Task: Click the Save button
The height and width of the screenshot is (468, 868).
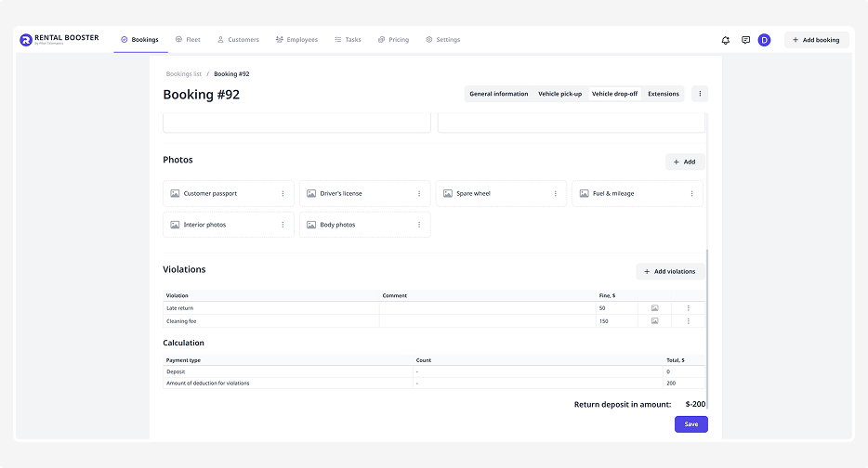Action: pyautogui.click(x=690, y=424)
